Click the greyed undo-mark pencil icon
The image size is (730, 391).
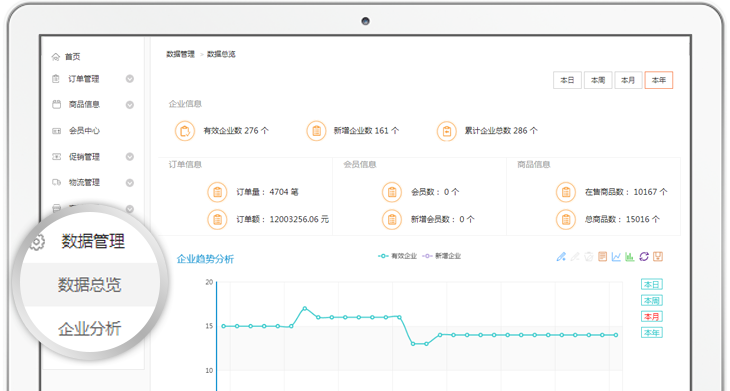point(575,256)
